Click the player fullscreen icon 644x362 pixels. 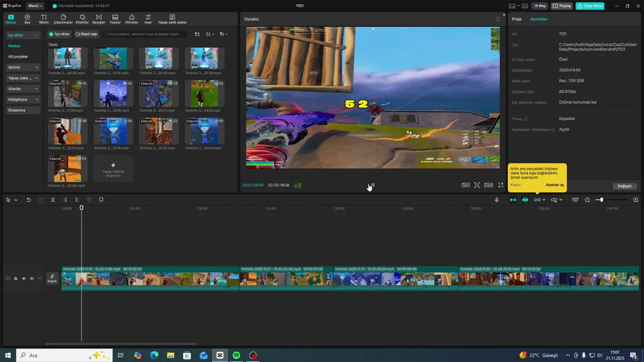[x=501, y=185]
